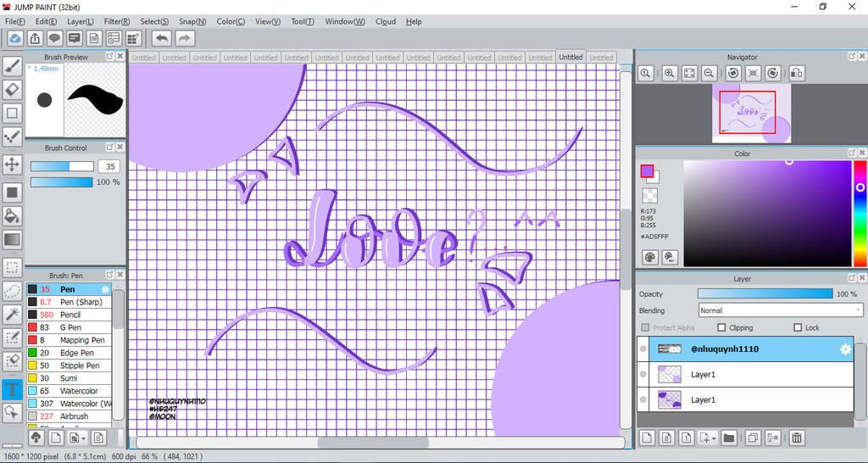868x463 pixels.
Task: Select the Move tool
Action: click(12, 164)
